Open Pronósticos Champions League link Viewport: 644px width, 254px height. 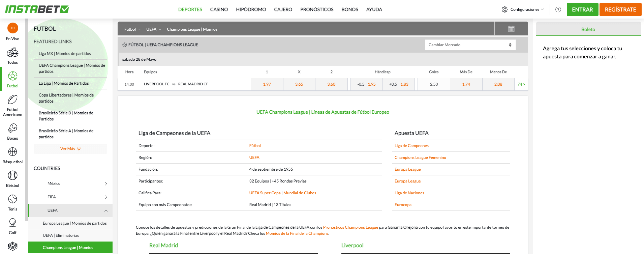(350, 227)
